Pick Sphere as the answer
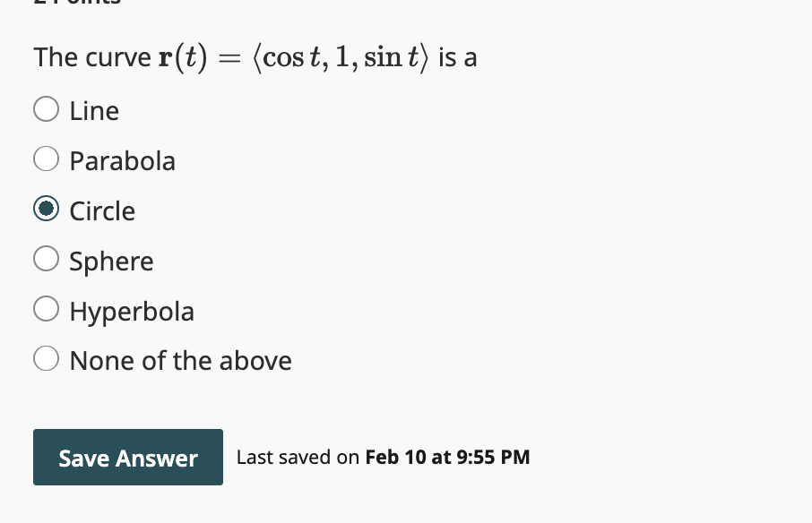 point(46,258)
